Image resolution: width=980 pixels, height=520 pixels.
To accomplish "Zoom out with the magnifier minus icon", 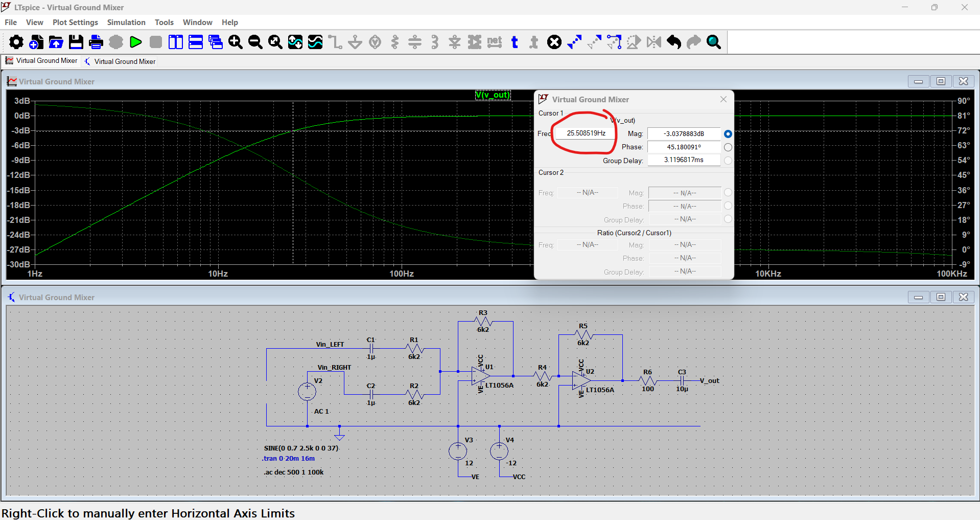I will [x=255, y=42].
